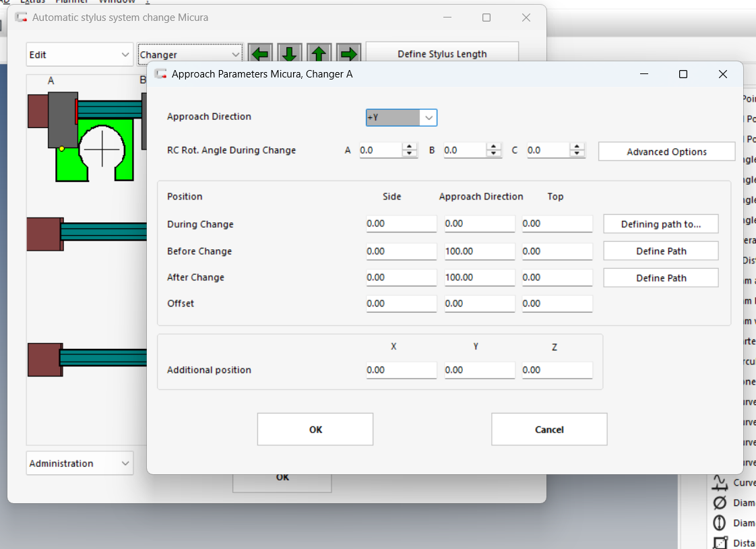Viewport: 756px width, 549px height.
Task: Decrease the RC rotation angle B value
Action: [x=494, y=154]
